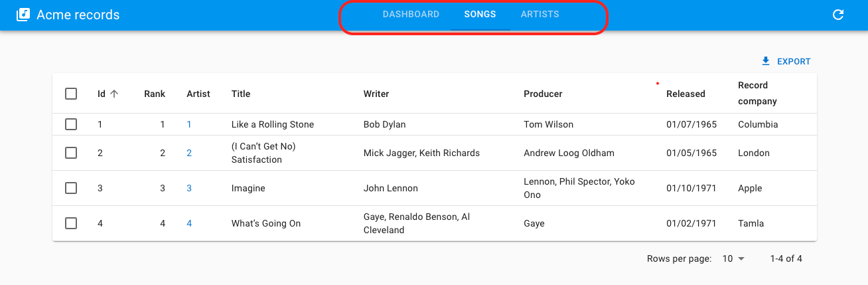Image resolution: width=868 pixels, height=285 pixels.
Task: Select the Imagine row checkbox
Action: [x=71, y=188]
